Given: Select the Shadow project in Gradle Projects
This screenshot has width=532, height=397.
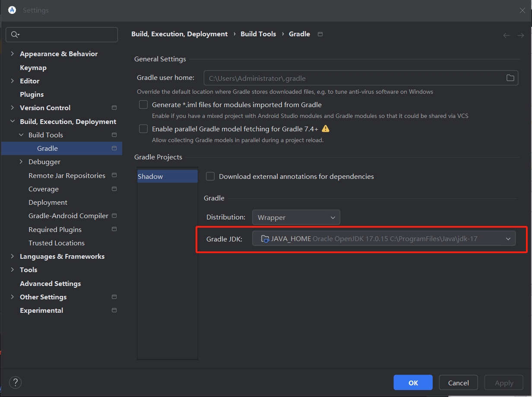Looking at the screenshot, I should click(168, 176).
